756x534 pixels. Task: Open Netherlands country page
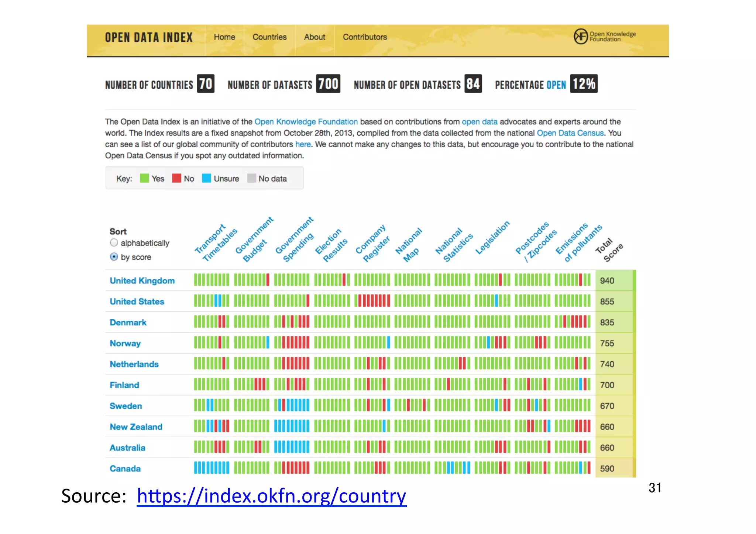tap(134, 364)
